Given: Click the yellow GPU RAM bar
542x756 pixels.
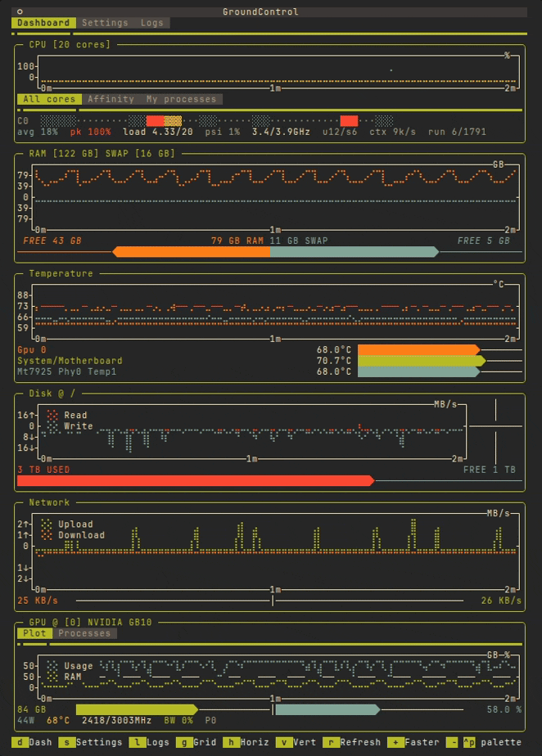Looking at the screenshot, I should pos(137,709).
